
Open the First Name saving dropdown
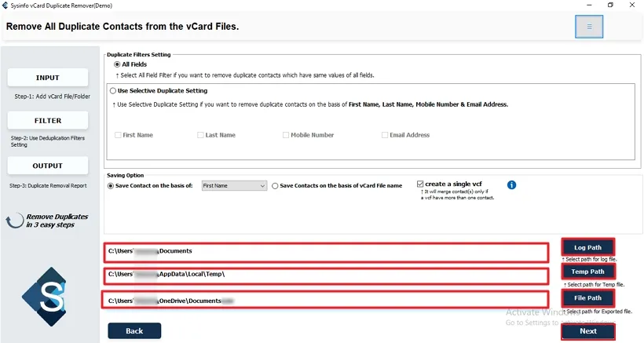(234, 186)
